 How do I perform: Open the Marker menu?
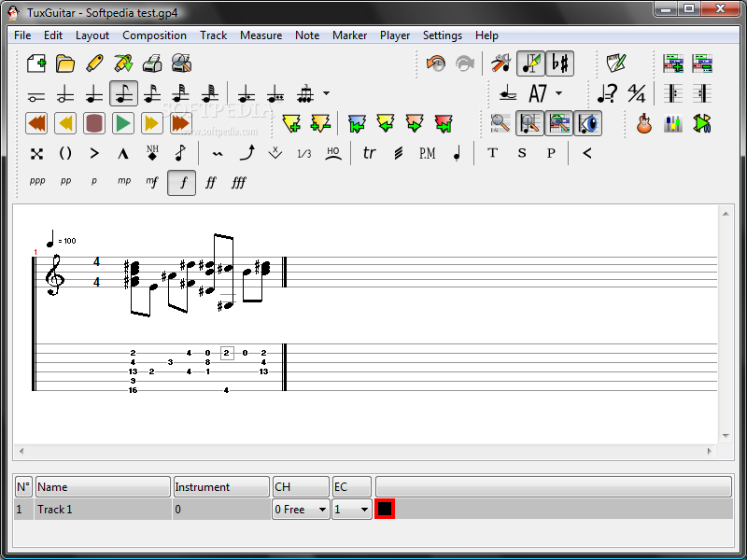click(349, 35)
